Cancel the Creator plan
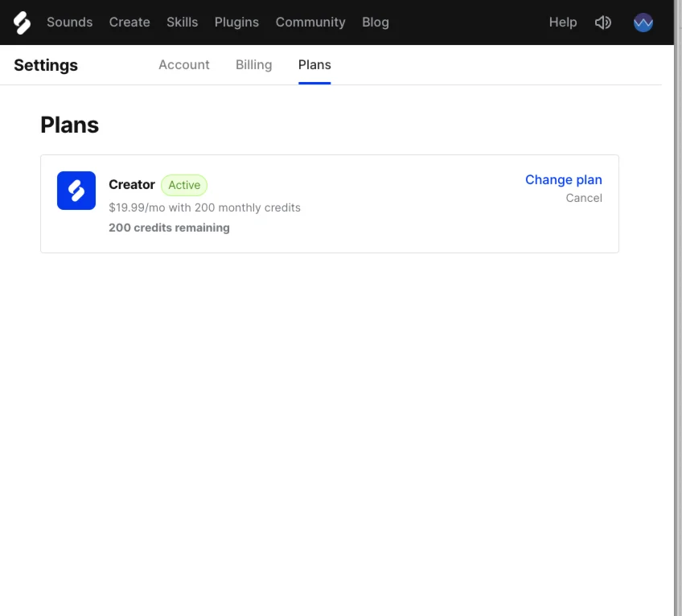Screen dimensions: 682x616 (x=584, y=198)
